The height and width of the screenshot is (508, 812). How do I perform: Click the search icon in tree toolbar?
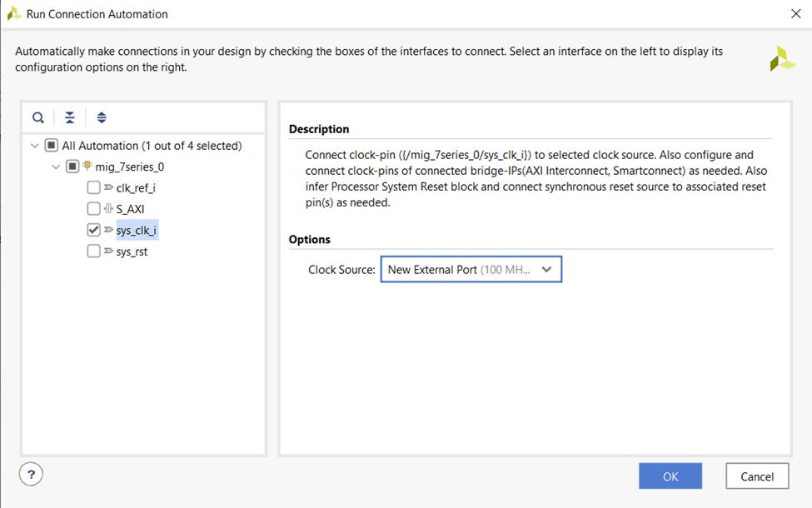pyautogui.click(x=38, y=117)
